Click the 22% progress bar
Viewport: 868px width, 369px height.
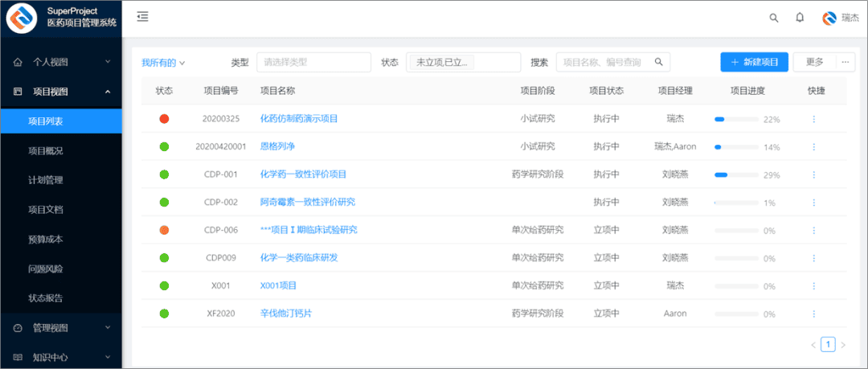[736, 119]
